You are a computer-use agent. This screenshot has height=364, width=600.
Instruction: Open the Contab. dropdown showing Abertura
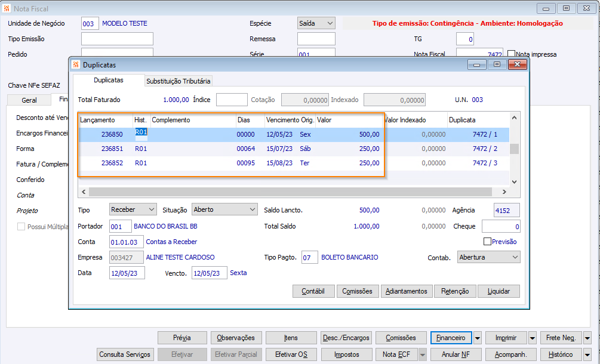[488, 257]
